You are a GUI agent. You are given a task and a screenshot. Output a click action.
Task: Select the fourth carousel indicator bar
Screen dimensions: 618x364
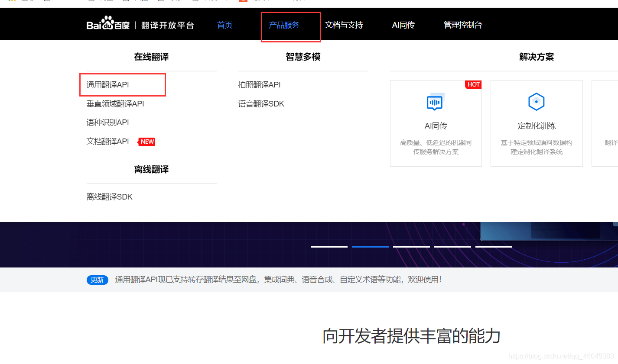(452, 247)
